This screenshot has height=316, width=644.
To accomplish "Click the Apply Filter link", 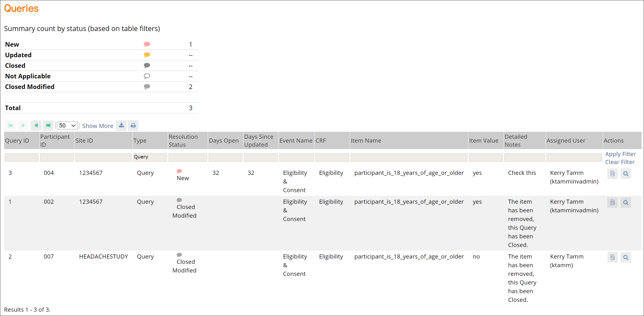I will (x=620, y=154).
